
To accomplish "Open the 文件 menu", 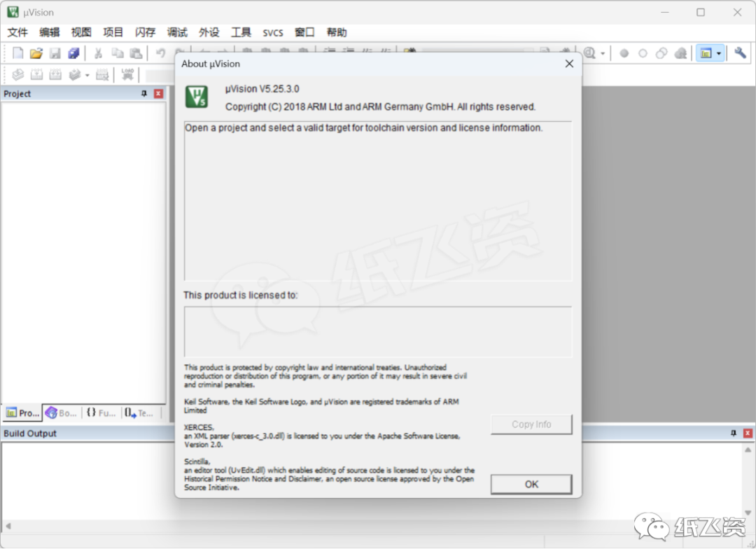I will point(17,32).
